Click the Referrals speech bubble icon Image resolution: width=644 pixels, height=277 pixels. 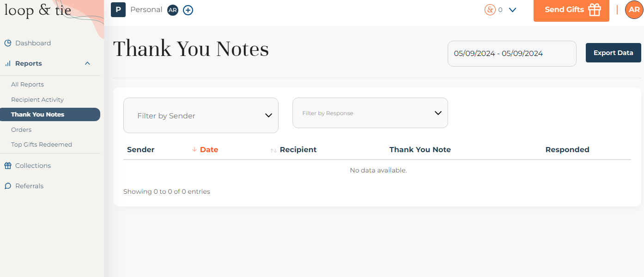[x=8, y=186]
